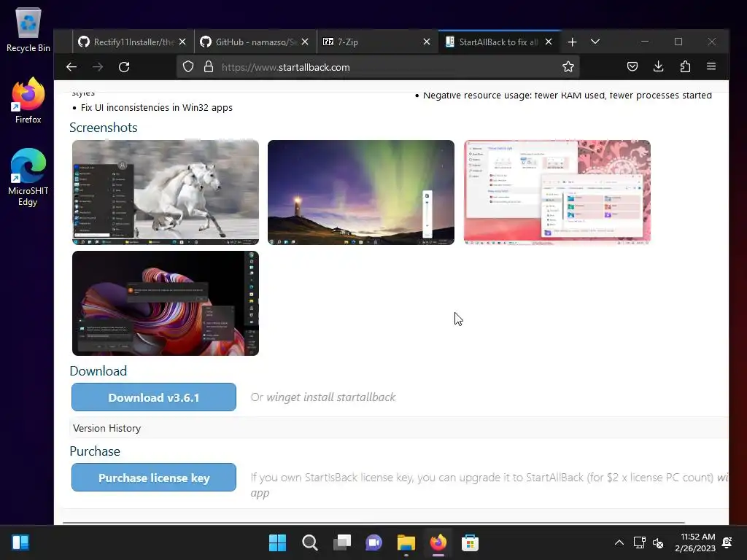The width and height of the screenshot is (747, 560).
Task: Open the Chat camera icon on taskbar
Action: click(373, 542)
